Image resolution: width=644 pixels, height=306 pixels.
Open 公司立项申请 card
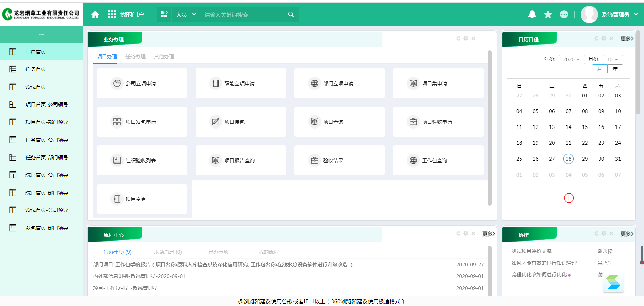[x=142, y=83]
